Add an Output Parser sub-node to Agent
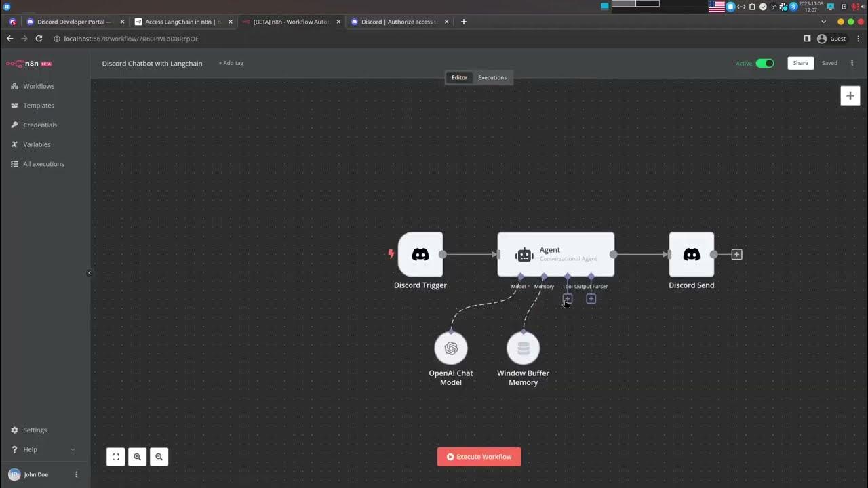The width and height of the screenshot is (868, 488). click(591, 298)
